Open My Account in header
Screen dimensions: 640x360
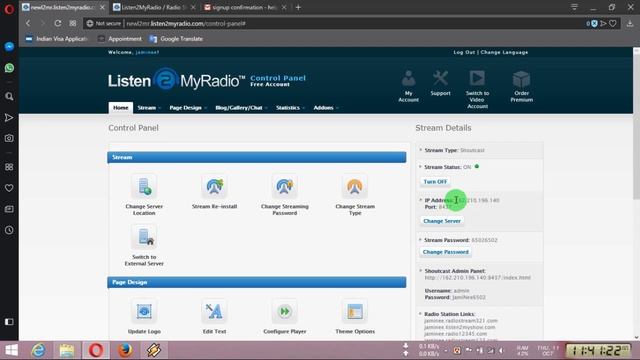(409, 86)
